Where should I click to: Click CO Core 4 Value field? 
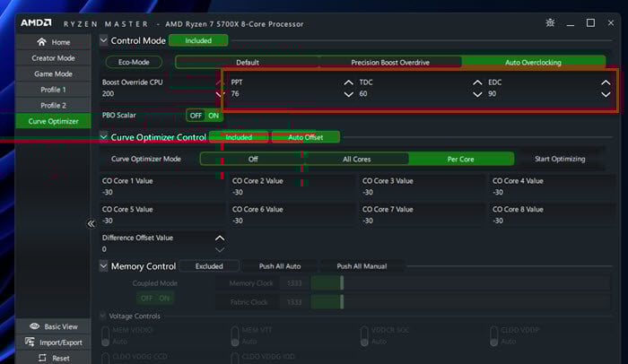point(553,186)
